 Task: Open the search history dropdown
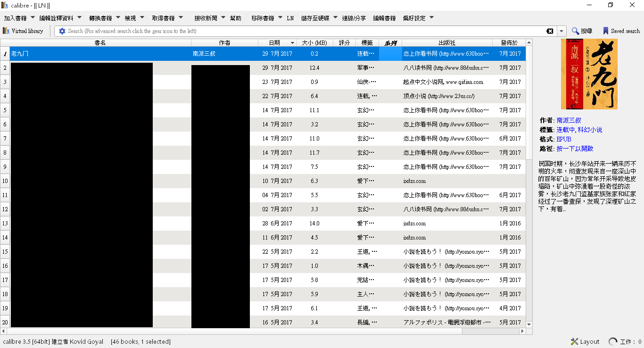click(561, 31)
